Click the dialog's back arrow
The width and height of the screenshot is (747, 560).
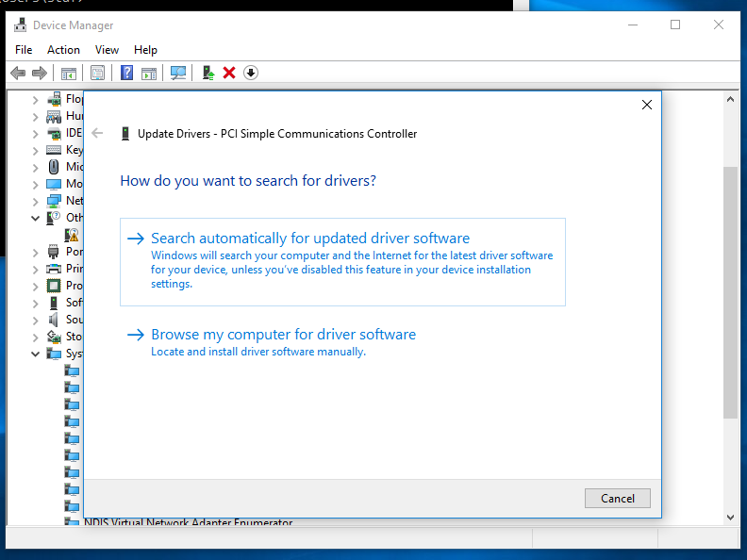tap(97, 134)
